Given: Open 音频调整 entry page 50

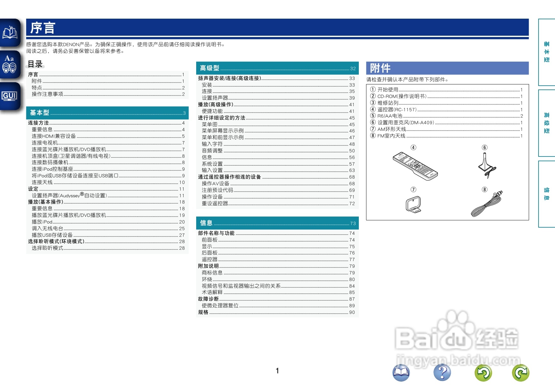Looking at the screenshot, I should point(278,151).
